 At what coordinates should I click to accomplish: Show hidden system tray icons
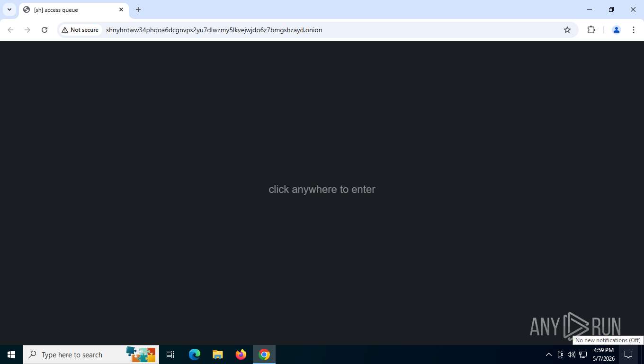[x=549, y=355]
